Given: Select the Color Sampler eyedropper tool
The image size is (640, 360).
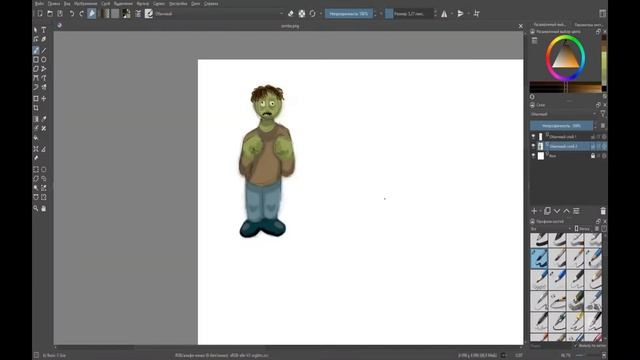Looking at the screenshot, I should pos(44,119).
